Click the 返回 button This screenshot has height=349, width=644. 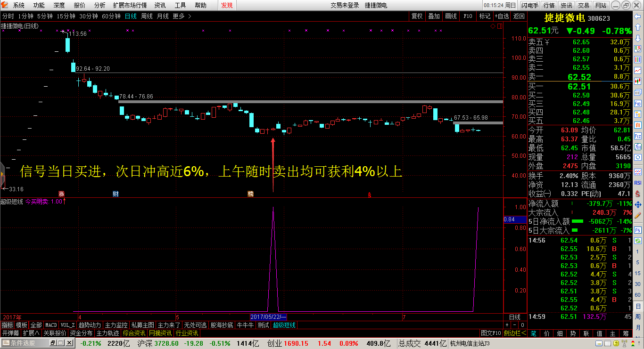519,16
